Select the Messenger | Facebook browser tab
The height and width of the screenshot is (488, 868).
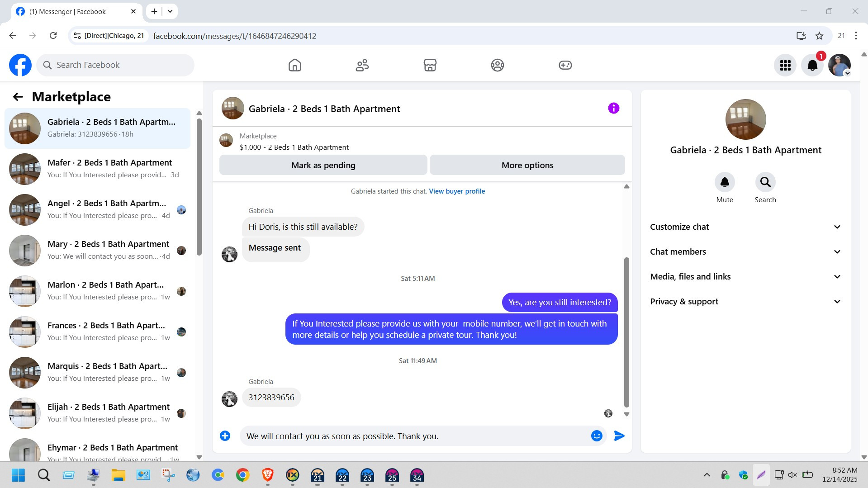point(76,11)
